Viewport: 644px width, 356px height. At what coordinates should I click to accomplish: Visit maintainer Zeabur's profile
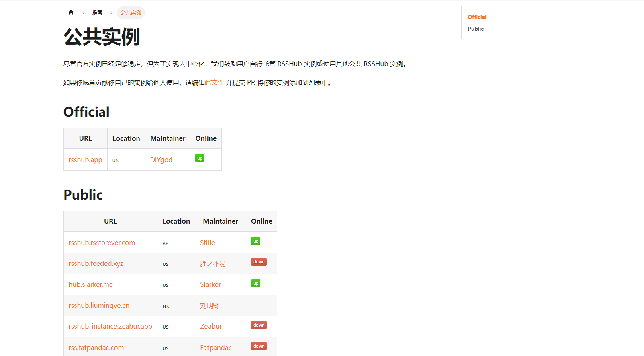[x=211, y=326]
